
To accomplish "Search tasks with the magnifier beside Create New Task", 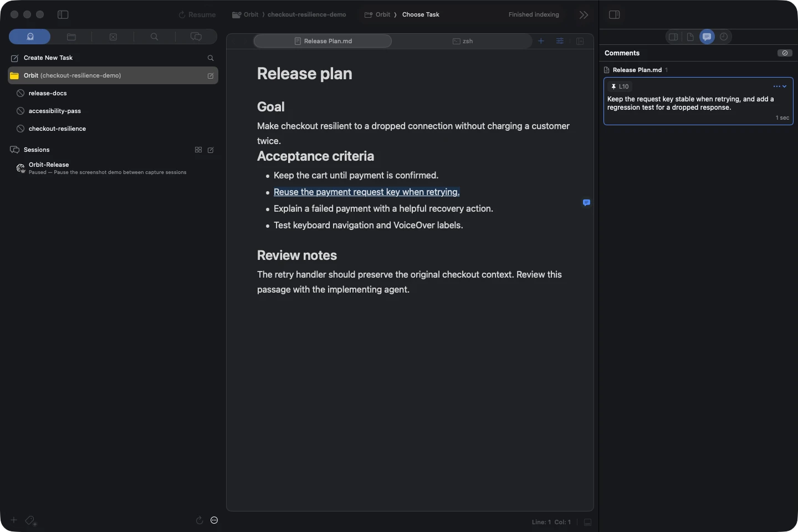I will click(211, 58).
